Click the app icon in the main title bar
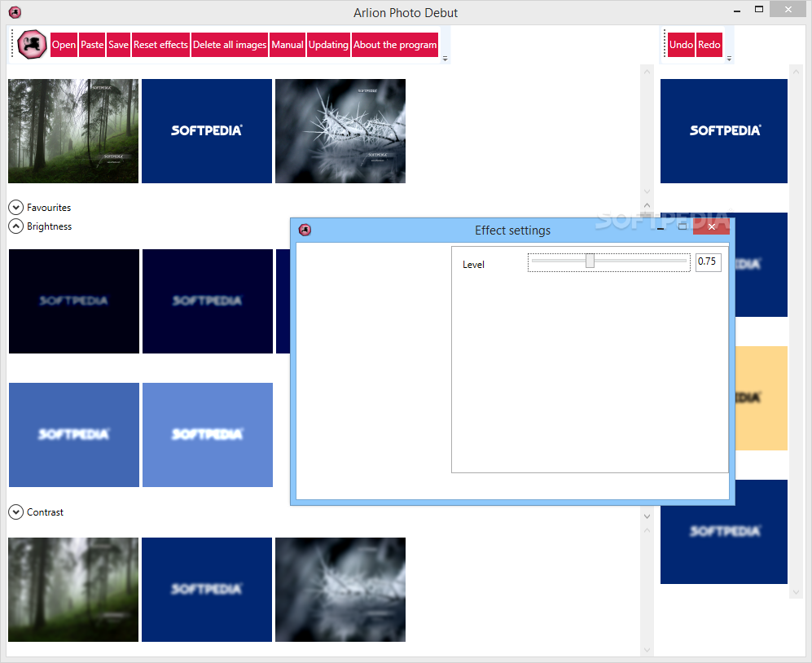Screen dimensions: 812x663 click(x=15, y=12)
